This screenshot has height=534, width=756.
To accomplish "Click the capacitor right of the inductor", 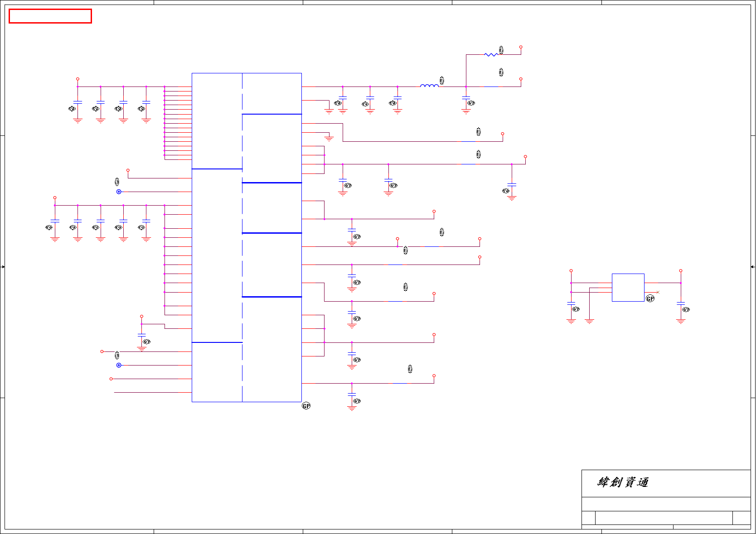I will [x=466, y=98].
